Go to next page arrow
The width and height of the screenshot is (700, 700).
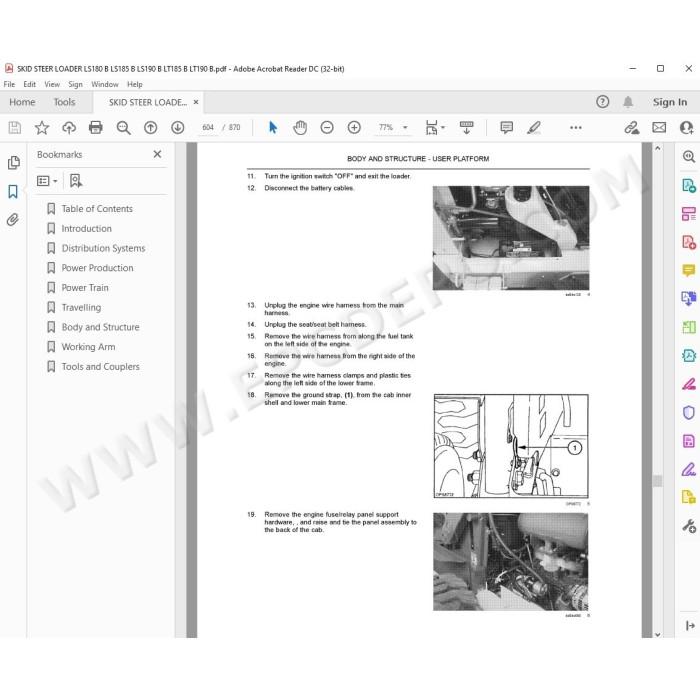click(x=178, y=128)
